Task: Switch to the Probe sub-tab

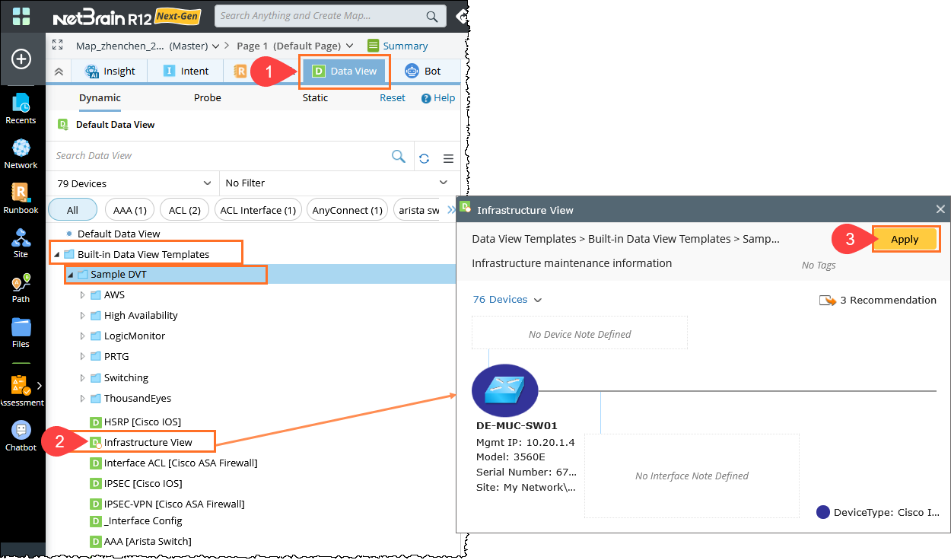Action: tap(207, 97)
